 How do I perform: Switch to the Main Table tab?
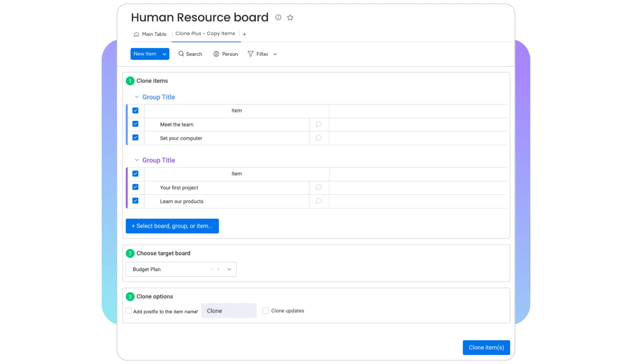(x=150, y=34)
